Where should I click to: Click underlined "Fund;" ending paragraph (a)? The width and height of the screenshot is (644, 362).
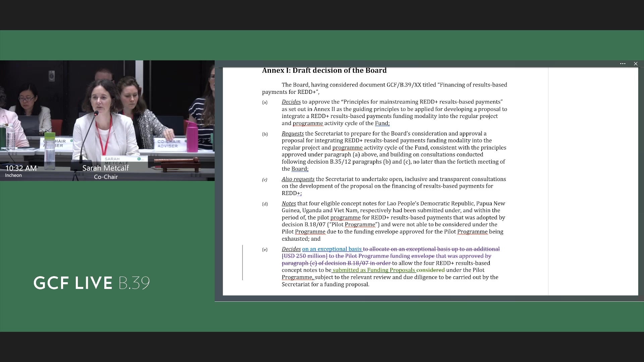point(382,123)
